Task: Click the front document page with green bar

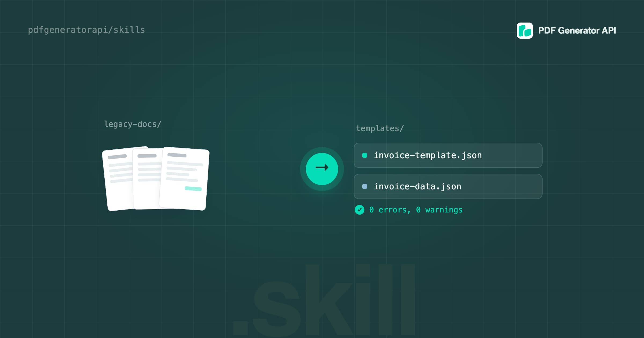Action: point(184,179)
